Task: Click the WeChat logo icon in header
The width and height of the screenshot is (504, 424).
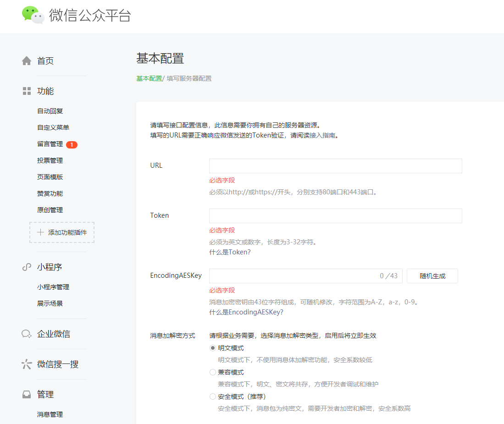Action: 33,15
